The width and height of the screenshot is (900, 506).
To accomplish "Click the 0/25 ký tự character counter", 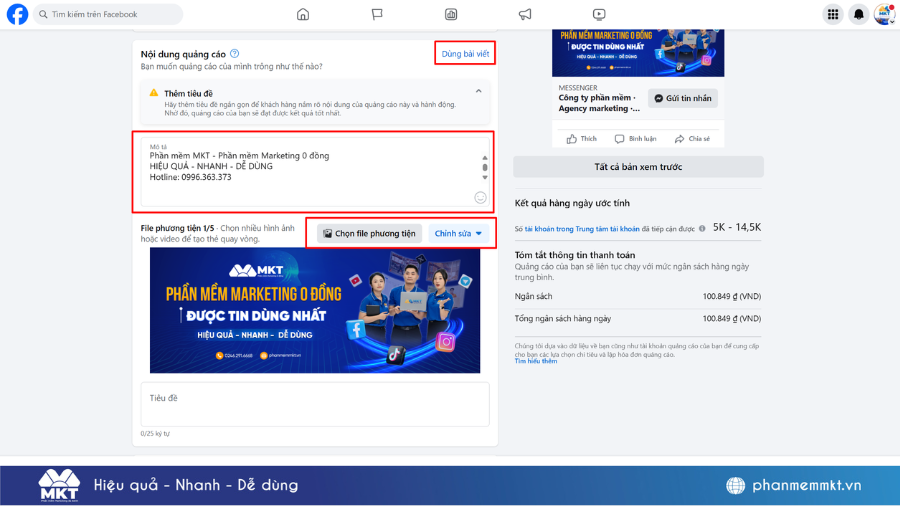I will pyautogui.click(x=155, y=434).
